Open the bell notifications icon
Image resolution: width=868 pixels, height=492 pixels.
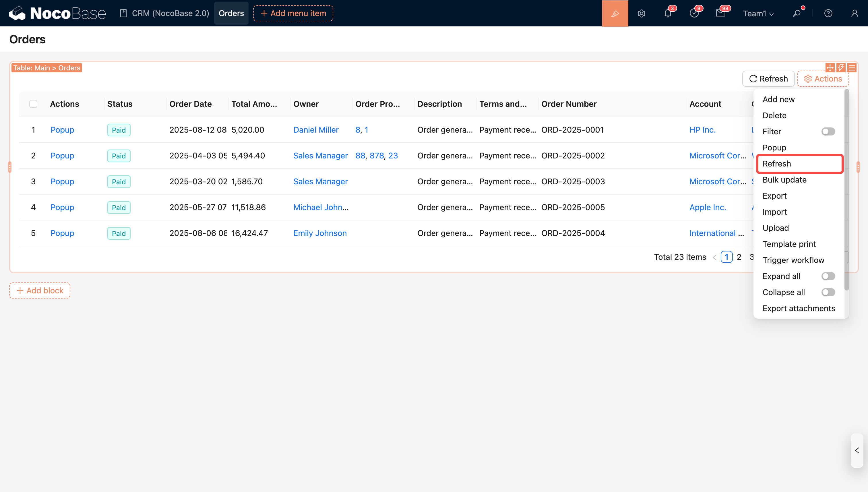coord(668,13)
